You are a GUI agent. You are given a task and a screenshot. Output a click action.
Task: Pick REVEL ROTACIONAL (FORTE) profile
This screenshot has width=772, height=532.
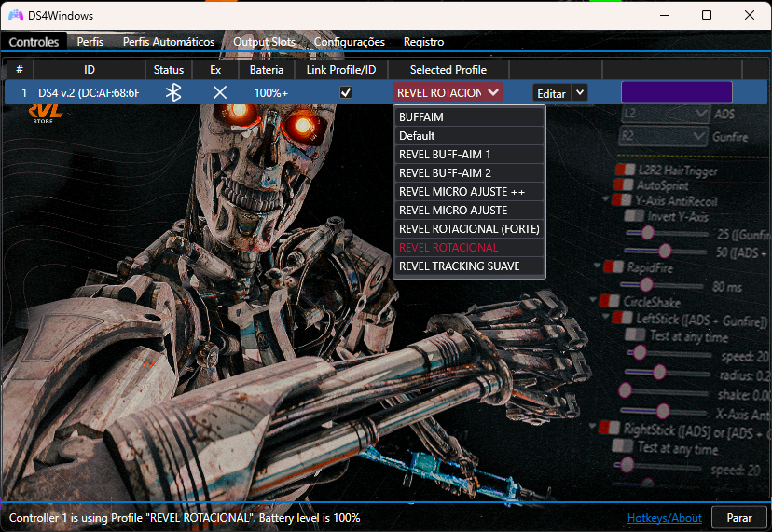pos(469,229)
